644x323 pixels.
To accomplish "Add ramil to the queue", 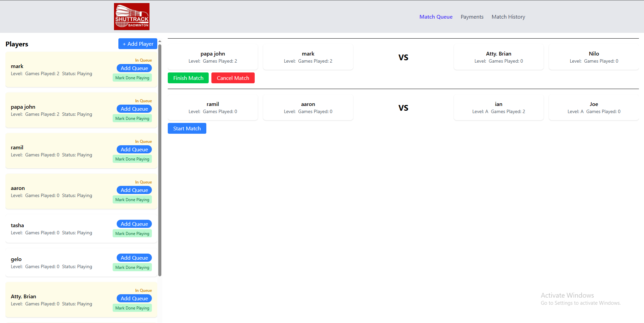I will click(134, 150).
